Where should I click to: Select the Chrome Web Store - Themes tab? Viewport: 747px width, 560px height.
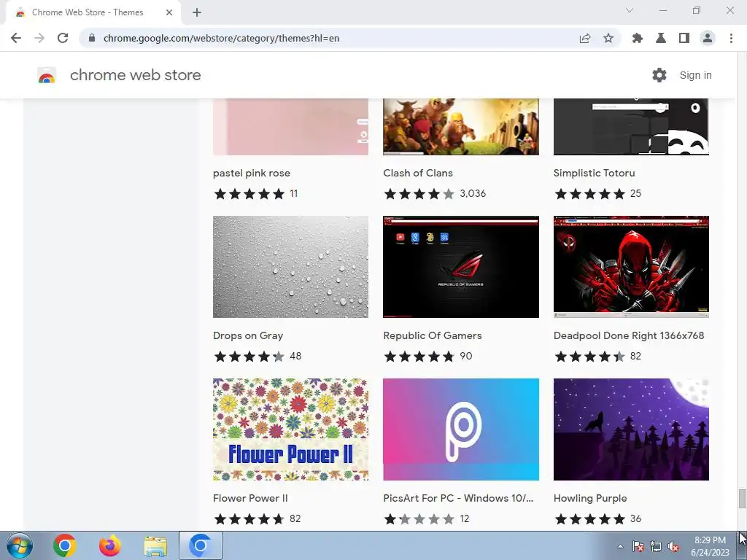click(x=93, y=12)
